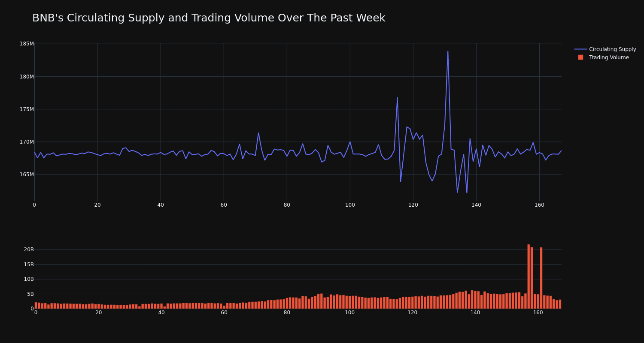Image resolution: width=644 pixels, height=343 pixels.
Task: Click the 170M y-axis label
Action: 27,142
